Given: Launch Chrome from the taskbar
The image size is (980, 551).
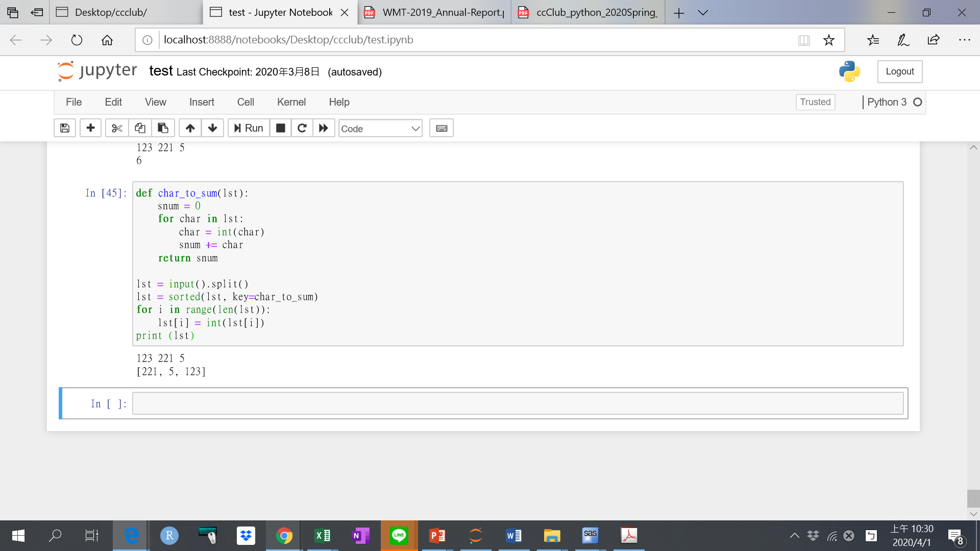Looking at the screenshot, I should click(x=284, y=535).
